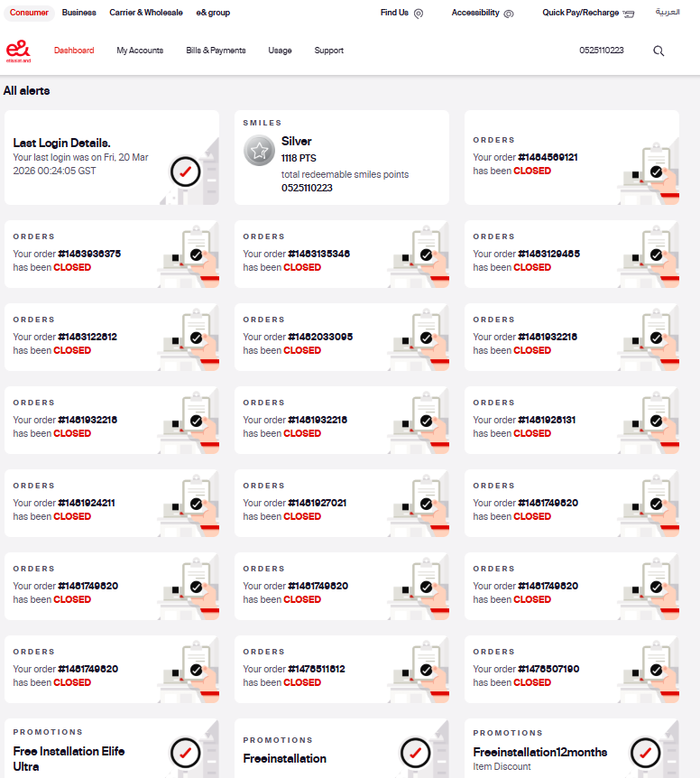This screenshot has width=700, height=778.
Task: Click clipboard illustration on order #1483129465 card
Action: pos(649,256)
